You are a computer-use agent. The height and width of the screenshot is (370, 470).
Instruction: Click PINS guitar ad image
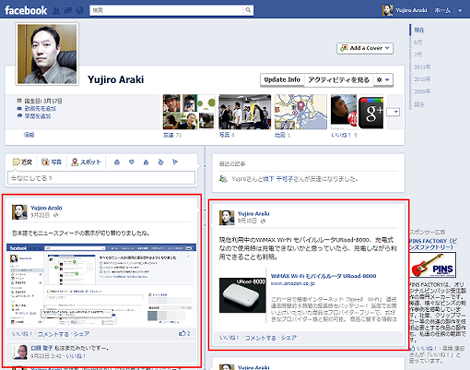coord(433,265)
